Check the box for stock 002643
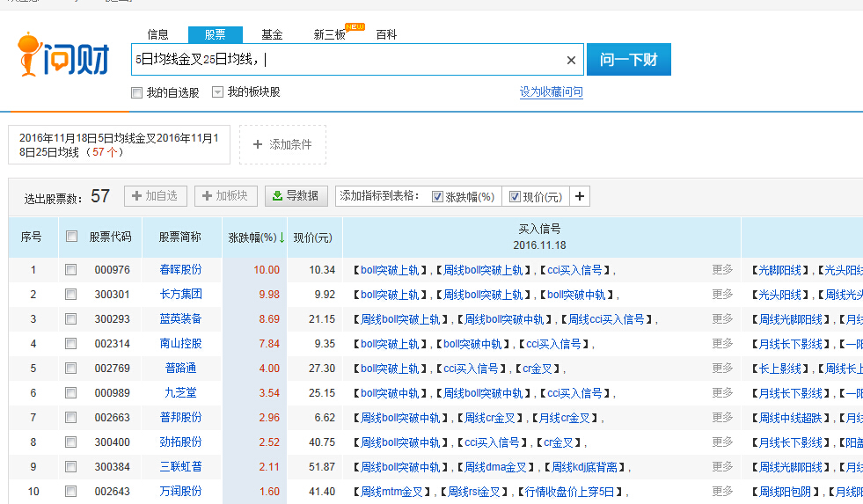The height and width of the screenshot is (504, 863). pyautogui.click(x=70, y=492)
